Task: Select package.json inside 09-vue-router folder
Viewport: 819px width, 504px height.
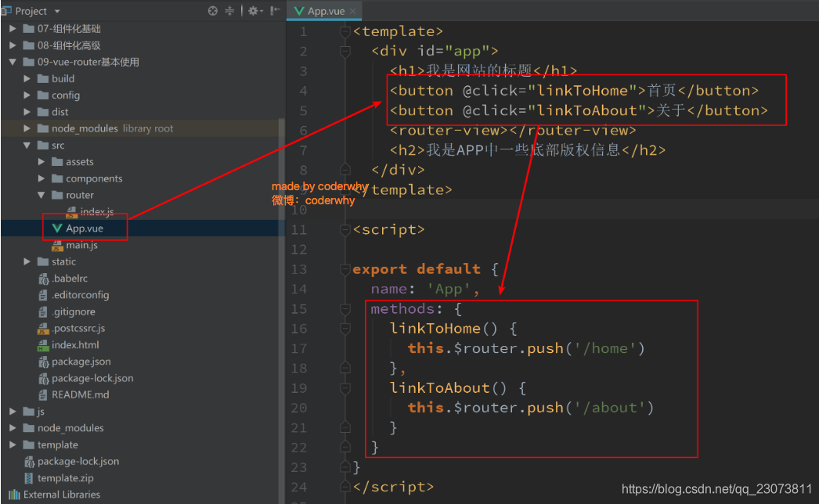Action: coord(81,362)
